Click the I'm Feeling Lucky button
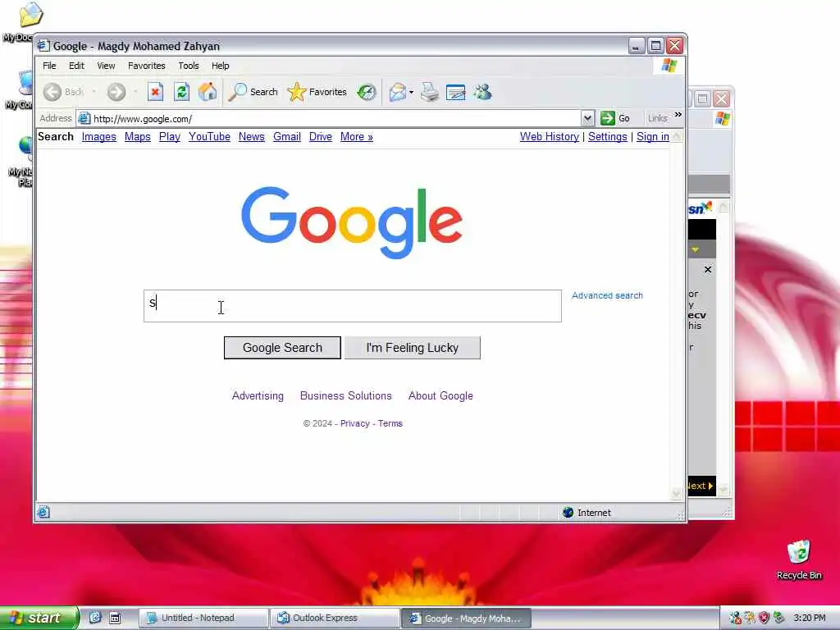Viewport: 840px width, 630px height. tap(413, 348)
